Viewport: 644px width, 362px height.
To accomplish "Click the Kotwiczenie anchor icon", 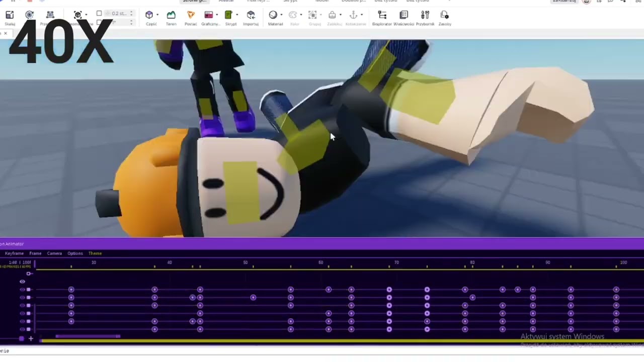I will tap(353, 15).
